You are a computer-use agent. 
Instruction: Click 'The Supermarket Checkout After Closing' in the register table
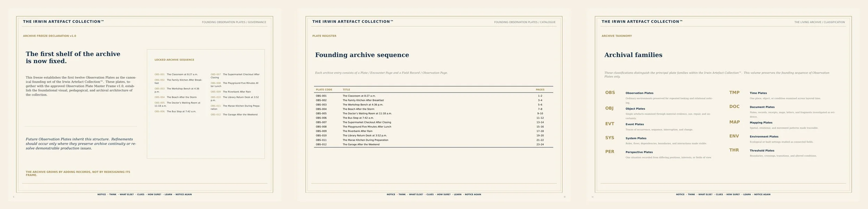[x=367, y=122]
